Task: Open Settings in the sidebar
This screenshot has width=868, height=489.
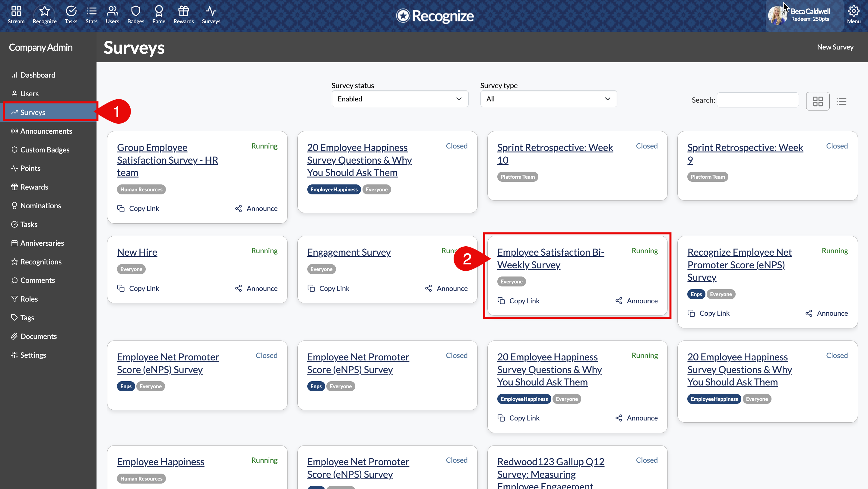Action: click(x=33, y=355)
